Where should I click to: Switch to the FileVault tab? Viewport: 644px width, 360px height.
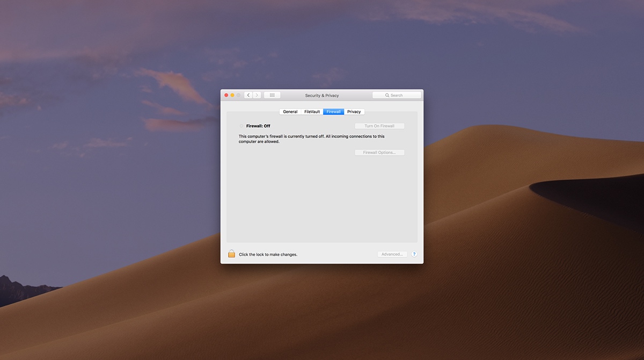312,111
